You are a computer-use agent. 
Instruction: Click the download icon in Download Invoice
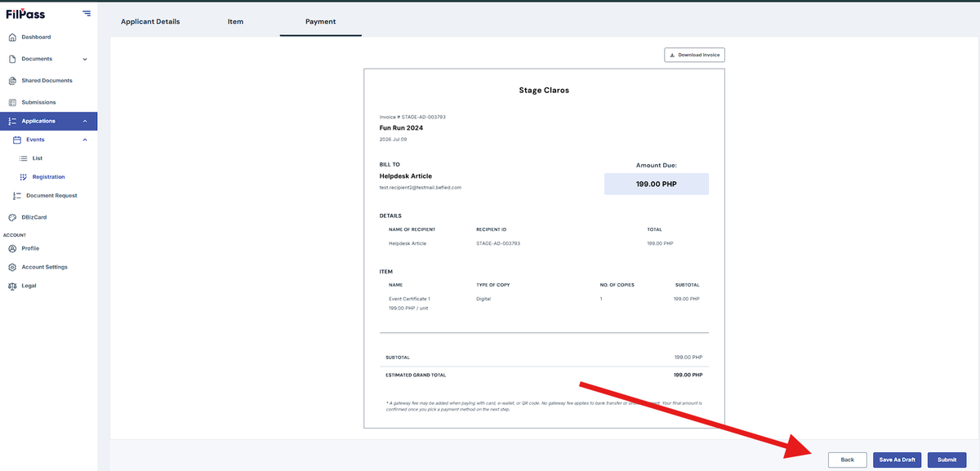pyautogui.click(x=672, y=55)
